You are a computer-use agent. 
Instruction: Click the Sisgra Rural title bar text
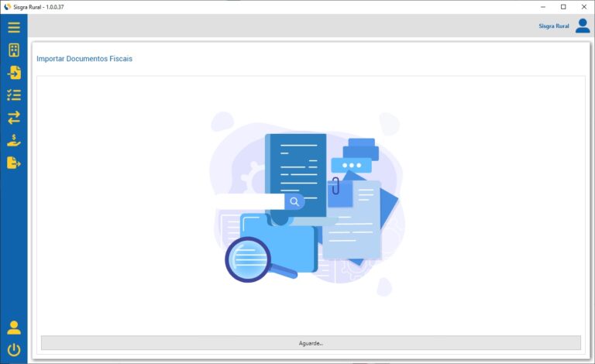[39, 7]
